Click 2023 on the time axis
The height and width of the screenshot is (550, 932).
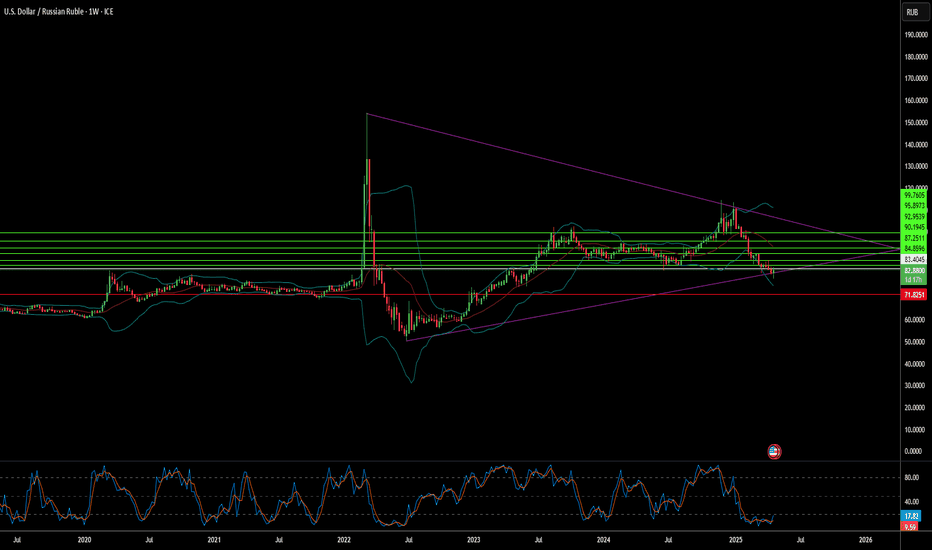pos(474,540)
